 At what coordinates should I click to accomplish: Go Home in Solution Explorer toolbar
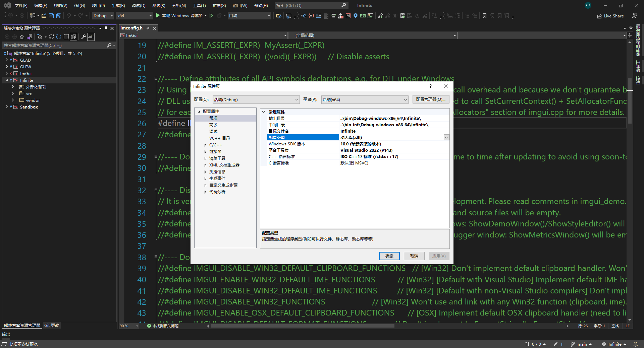tap(22, 37)
